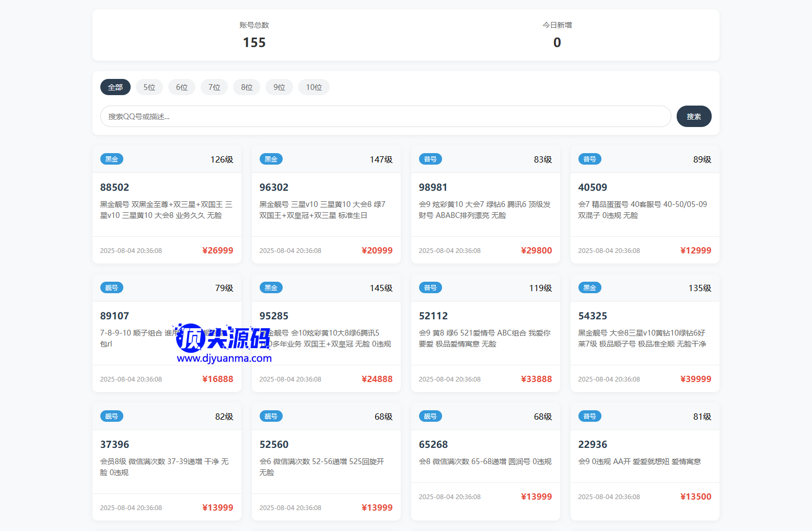Viewport: 812px width, 531px height.
Task: Choose the 7位 filter pill
Action: pos(214,87)
